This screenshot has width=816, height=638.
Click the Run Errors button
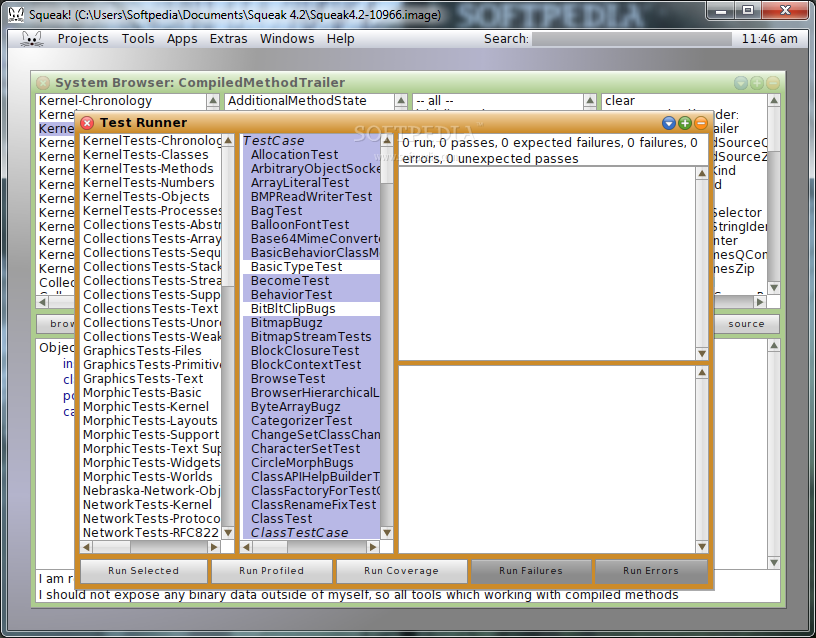[x=651, y=571]
